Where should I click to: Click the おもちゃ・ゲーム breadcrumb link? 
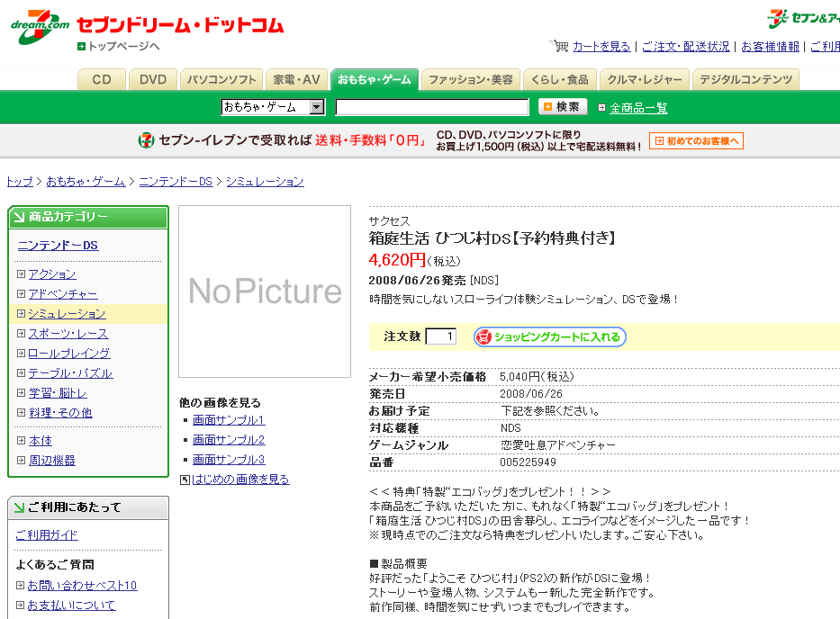point(86,182)
